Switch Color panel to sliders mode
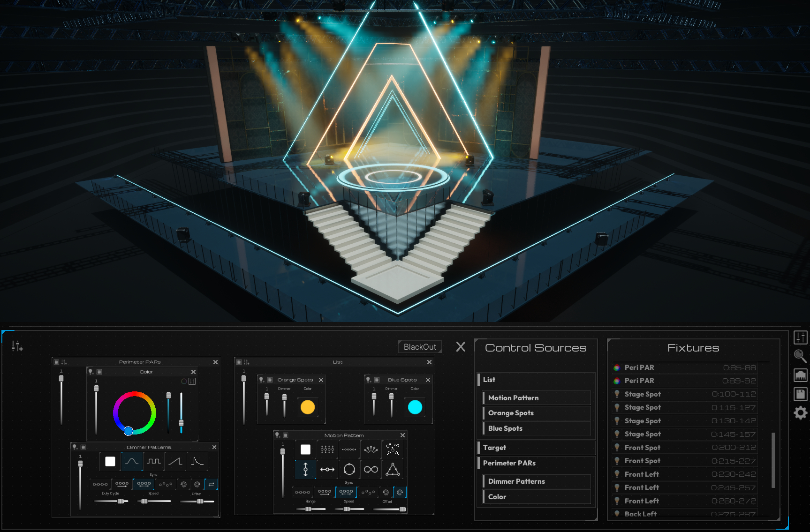This screenshot has width=810, height=532. (x=192, y=381)
